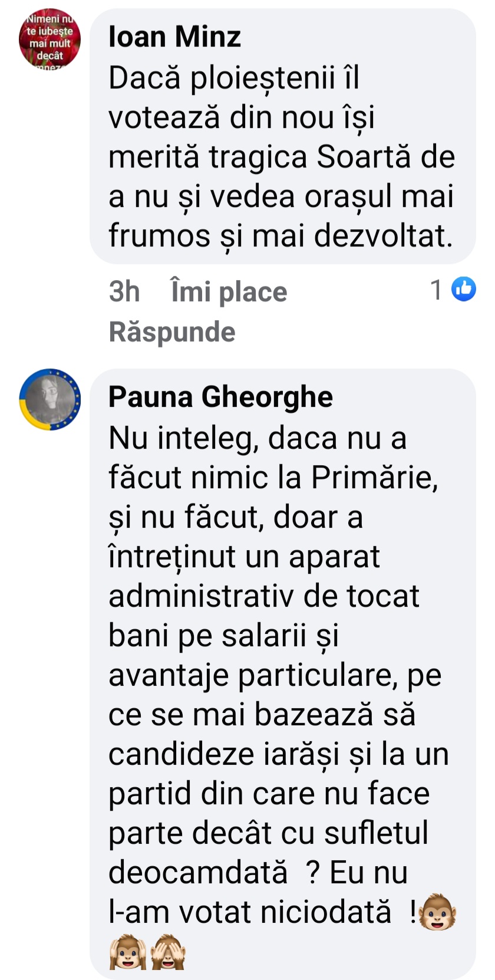The height and width of the screenshot is (980, 495).
Task: Reply to Ioan Minz using Răspunde
Action: click(172, 331)
